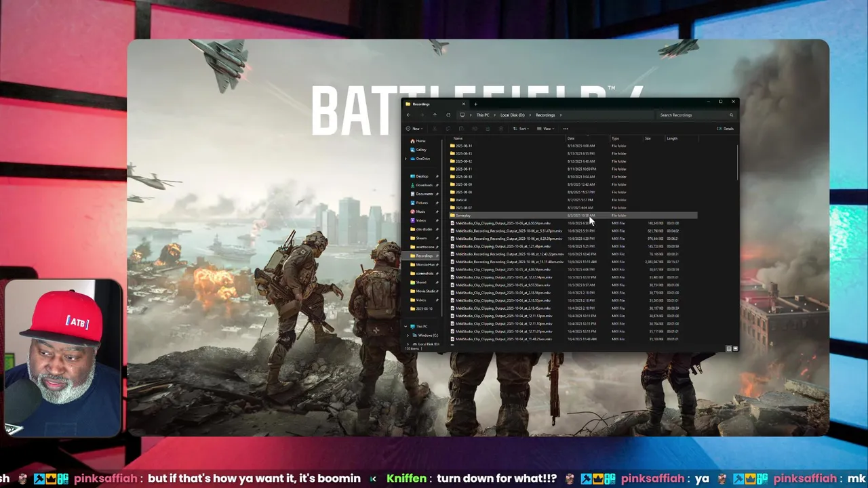Click the 2025-08-09 folder icon

[x=452, y=184]
